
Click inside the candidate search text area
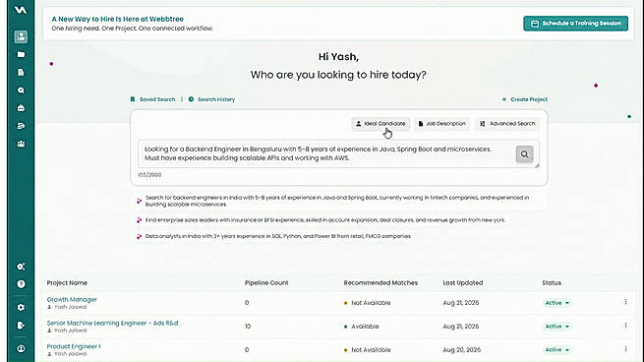tap(326, 153)
